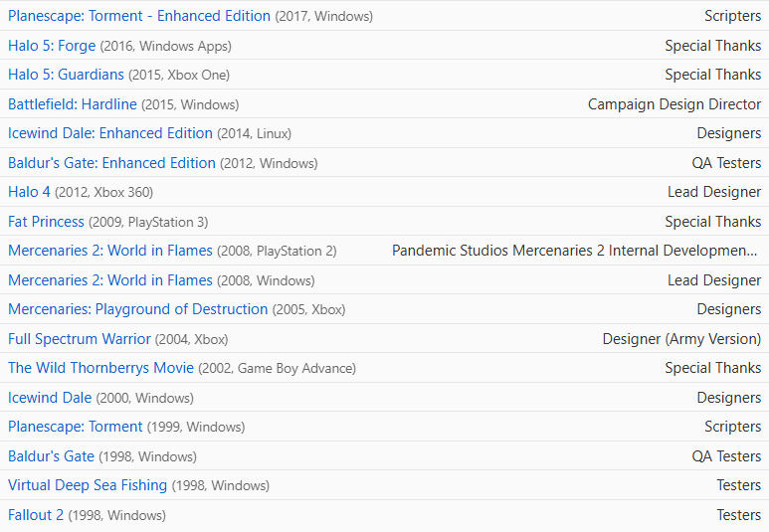Click the Campaign Design Director credit text
This screenshot has height=532, width=769.
[x=674, y=104]
